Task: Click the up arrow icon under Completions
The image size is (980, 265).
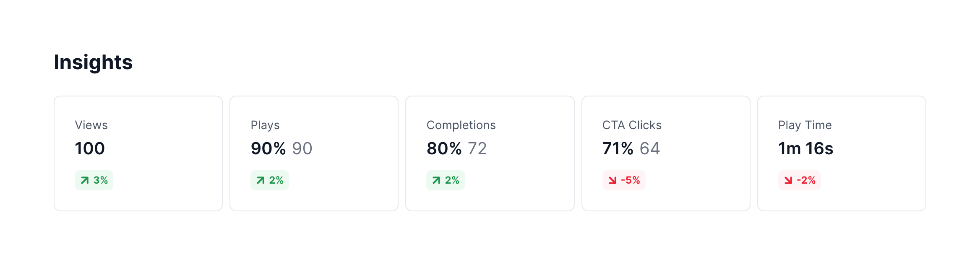Action: (x=436, y=180)
